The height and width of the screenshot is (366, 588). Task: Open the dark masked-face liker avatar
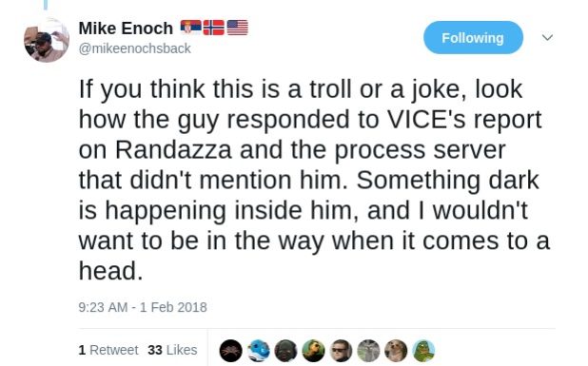[x=285, y=351]
